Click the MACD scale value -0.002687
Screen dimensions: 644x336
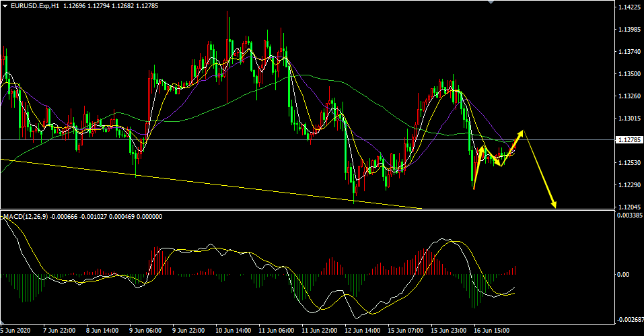[x=629, y=320]
